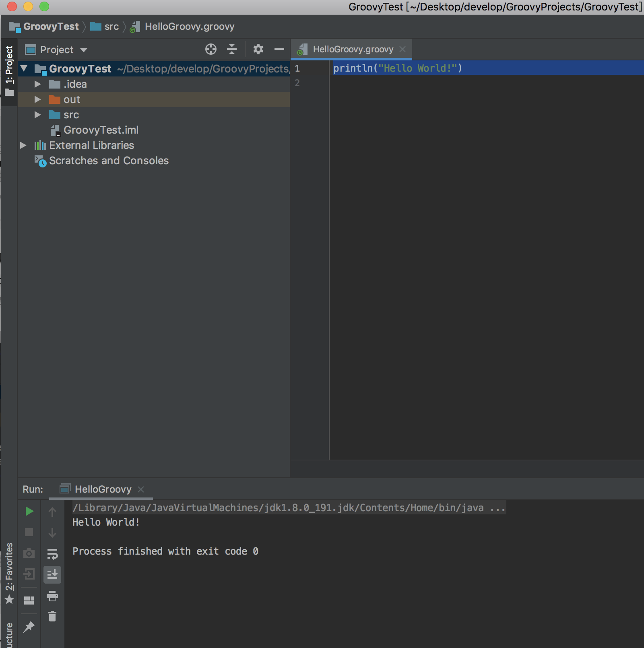Click the Groovy file icon on editor tab

pos(302,50)
